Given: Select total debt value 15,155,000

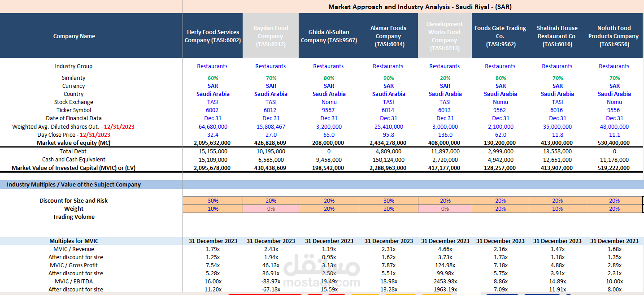Looking at the screenshot, I should pos(213,152).
